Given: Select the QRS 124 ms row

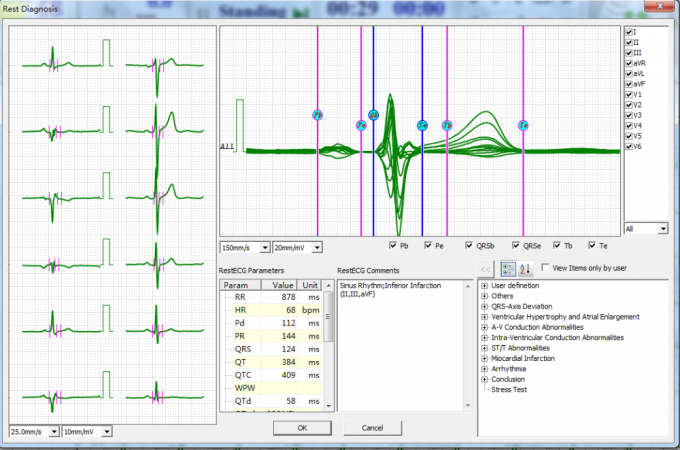Looking at the screenshot, I should pyautogui.click(x=271, y=349).
